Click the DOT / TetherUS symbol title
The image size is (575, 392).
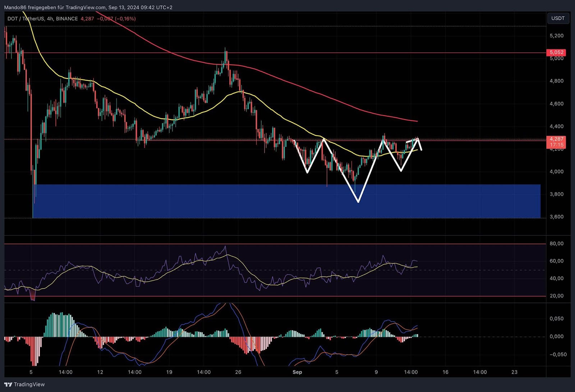tap(26, 19)
